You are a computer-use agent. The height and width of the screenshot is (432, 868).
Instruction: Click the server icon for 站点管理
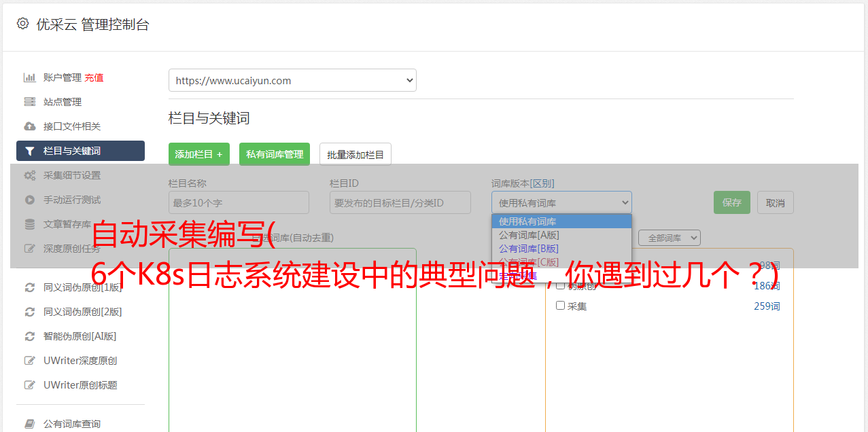tap(30, 102)
